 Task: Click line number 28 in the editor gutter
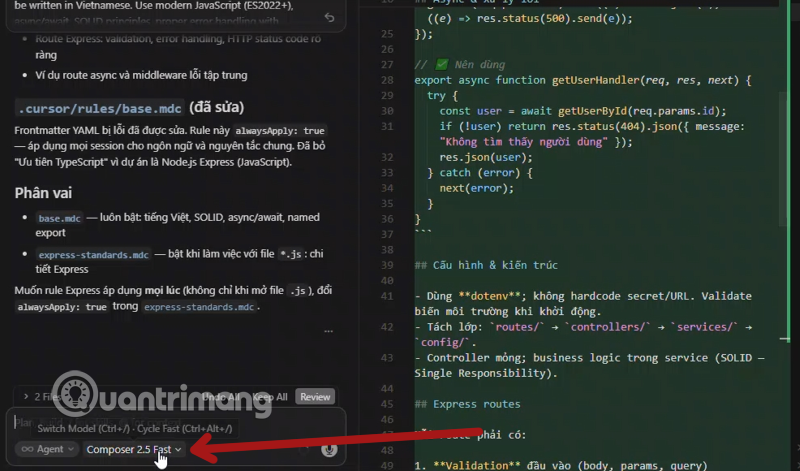click(x=387, y=80)
